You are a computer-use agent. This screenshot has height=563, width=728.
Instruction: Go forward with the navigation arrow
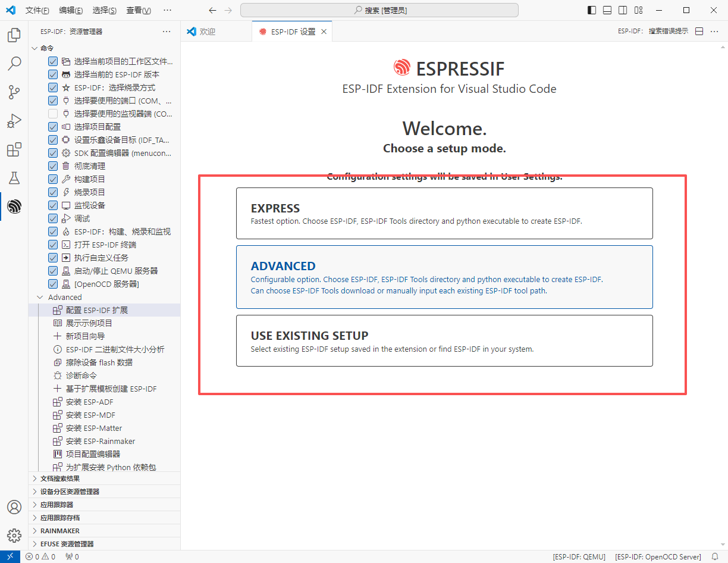[228, 10]
